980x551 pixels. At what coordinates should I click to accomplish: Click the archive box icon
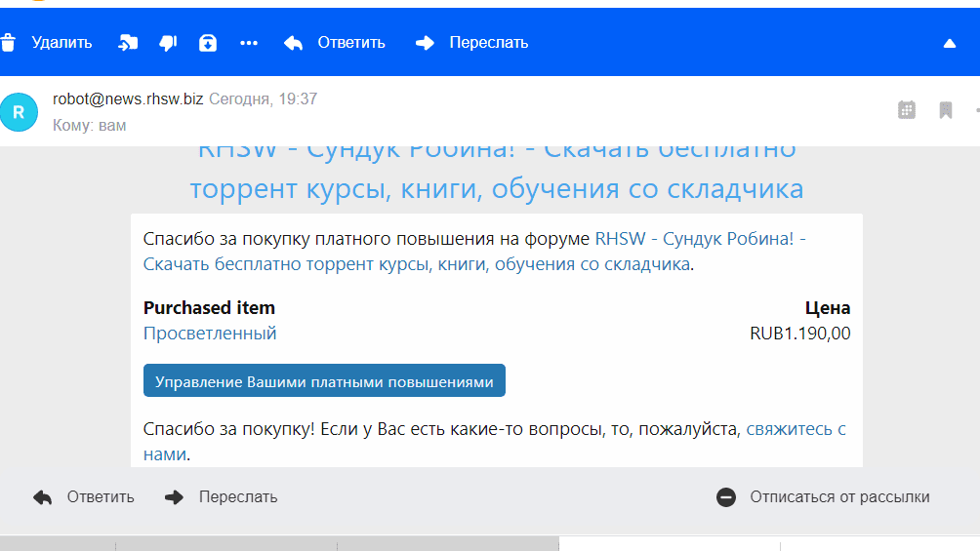coord(208,43)
